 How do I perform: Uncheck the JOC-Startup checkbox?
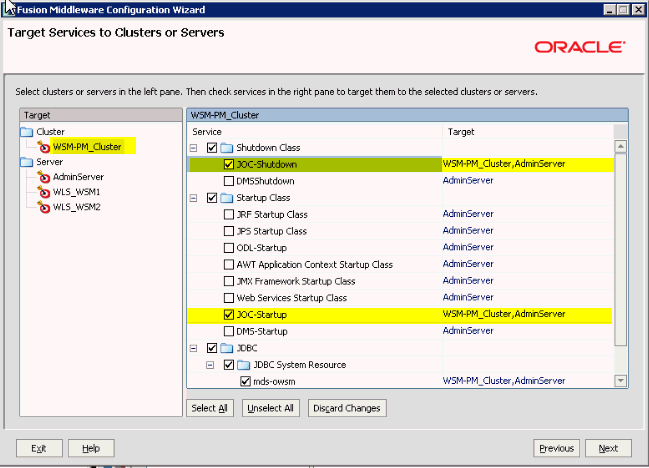pyautogui.click(x=228, y=314)
